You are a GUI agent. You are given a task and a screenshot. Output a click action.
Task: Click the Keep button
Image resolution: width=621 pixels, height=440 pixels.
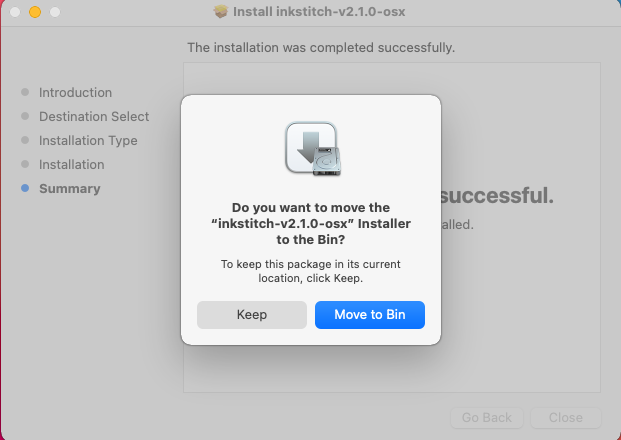(252, 315)
